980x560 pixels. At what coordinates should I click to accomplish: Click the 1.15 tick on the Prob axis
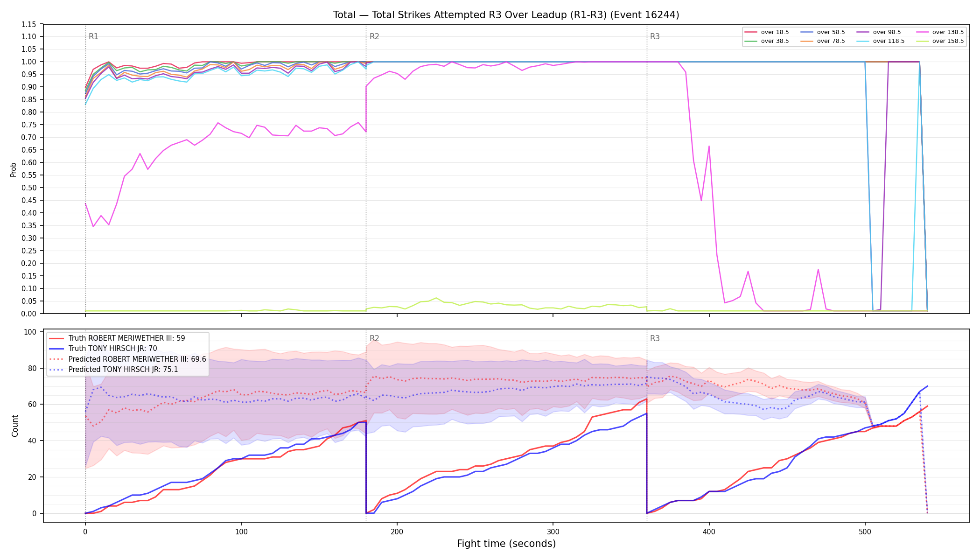tap(29, 24)
